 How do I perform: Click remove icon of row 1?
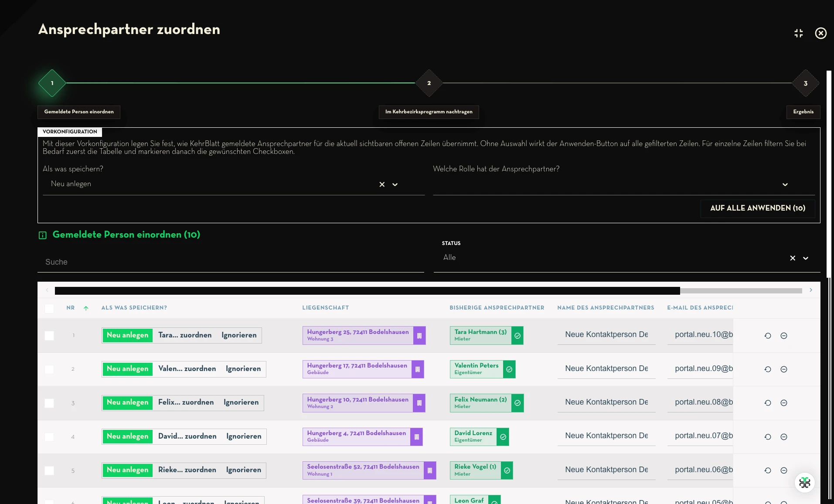click(x=783, y=336)
